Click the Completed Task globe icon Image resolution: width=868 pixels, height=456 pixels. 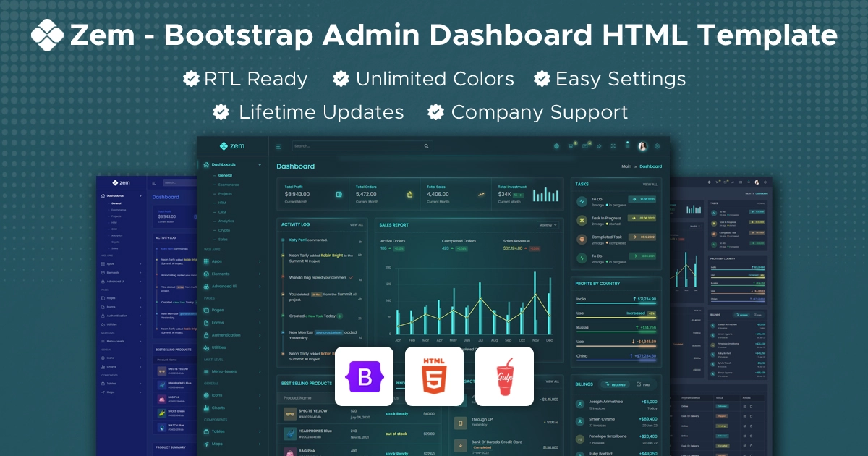[x=582, y=238]
